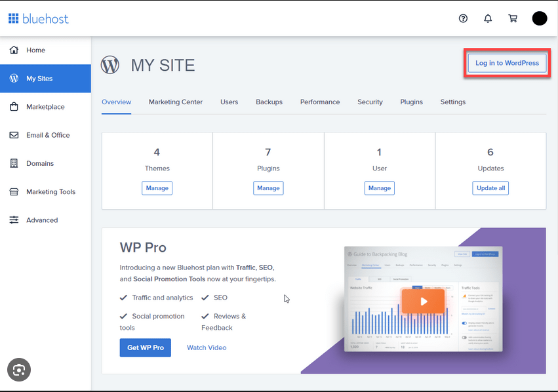Click the Email & Office envelope icon
The image size is (558, 392).
(x=14, y=135)
